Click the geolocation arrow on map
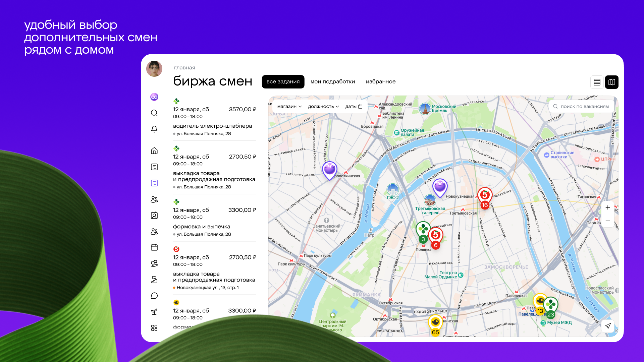644x362 pixels. click(608, 326)
